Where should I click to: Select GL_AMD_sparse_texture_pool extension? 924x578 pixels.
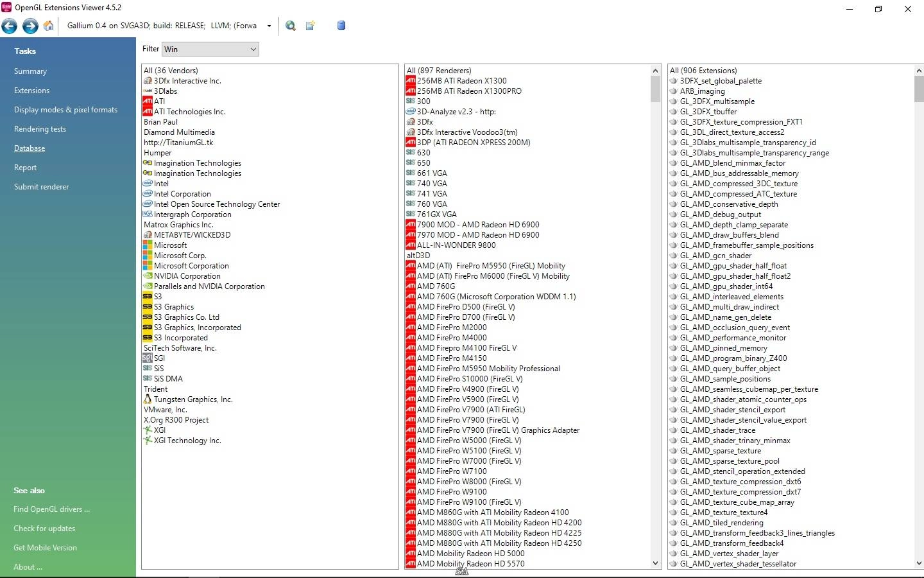[730, 461]
